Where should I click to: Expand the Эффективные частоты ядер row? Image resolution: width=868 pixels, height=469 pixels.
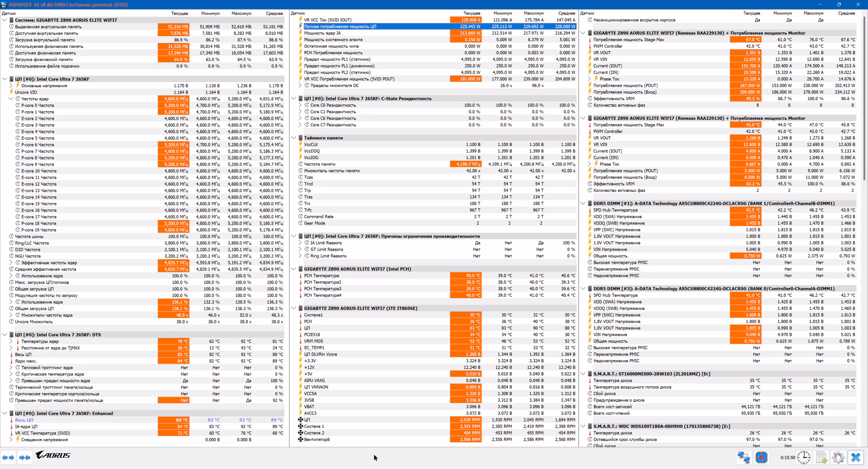click(x=11, y=263)
